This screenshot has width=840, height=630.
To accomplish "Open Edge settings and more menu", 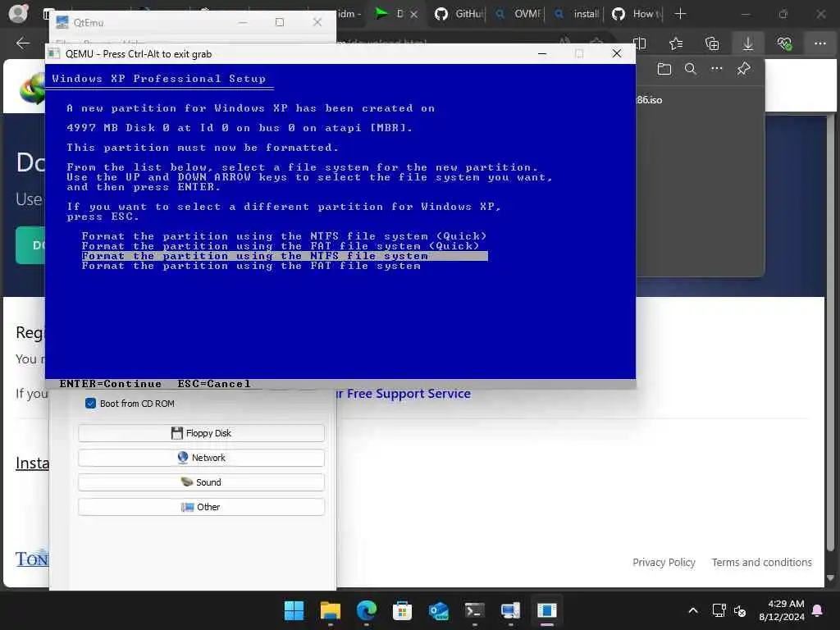I will tap(820, 43).
